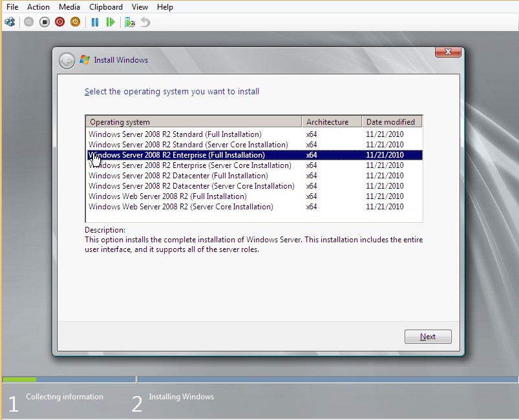Screen dimensions: 519x420
Task: Open the File menu
Action: tap(12, 7)
